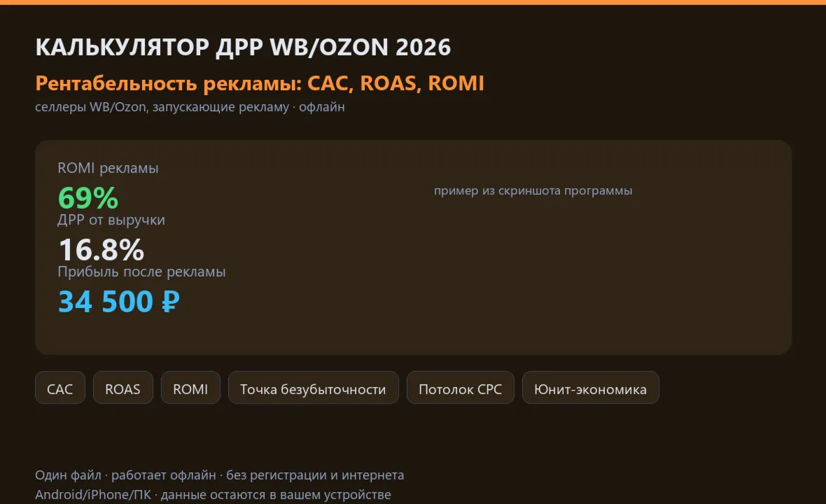Click the ROMI рекламы label

108,168
